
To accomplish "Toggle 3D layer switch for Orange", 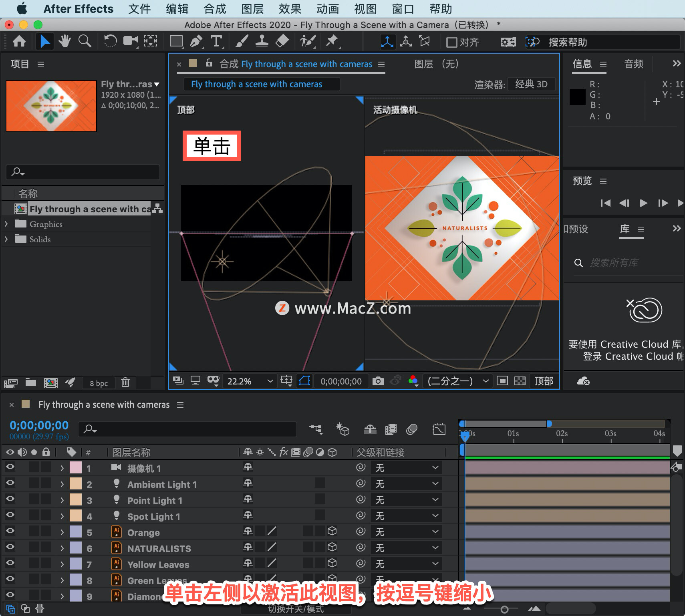I will click(332, 531).
